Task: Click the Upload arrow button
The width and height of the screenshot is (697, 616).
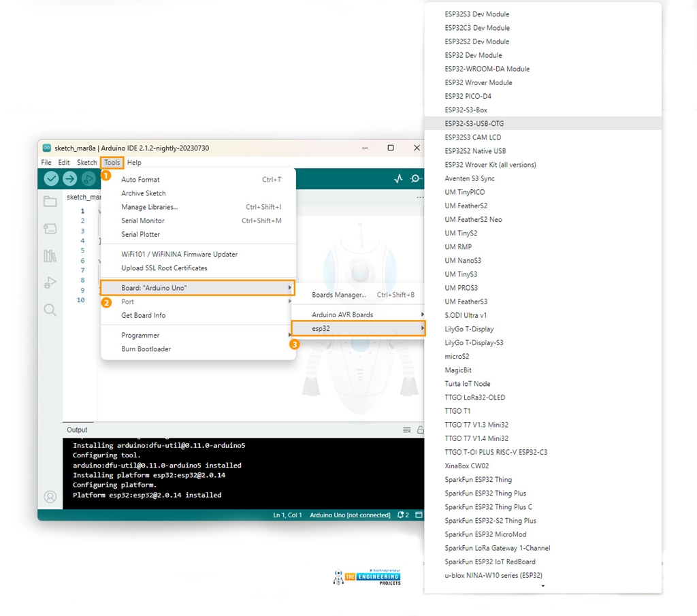Action: (x=70, y=178)
